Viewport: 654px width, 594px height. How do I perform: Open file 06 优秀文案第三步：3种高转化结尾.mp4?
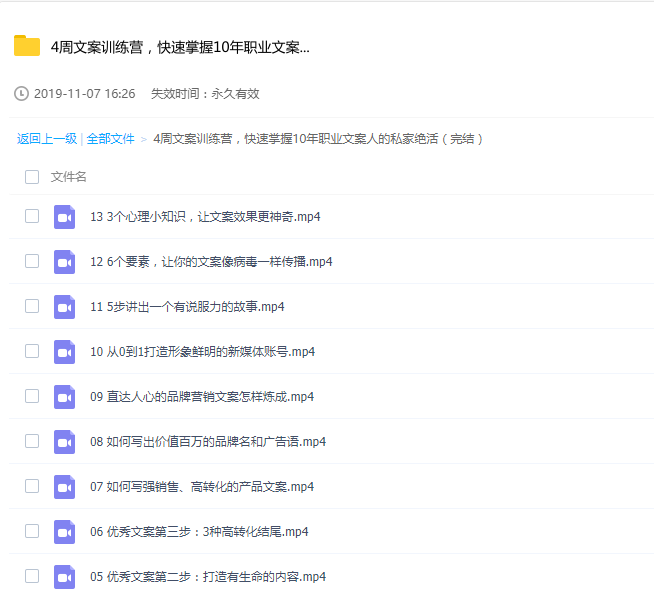[x=199, y=532]
